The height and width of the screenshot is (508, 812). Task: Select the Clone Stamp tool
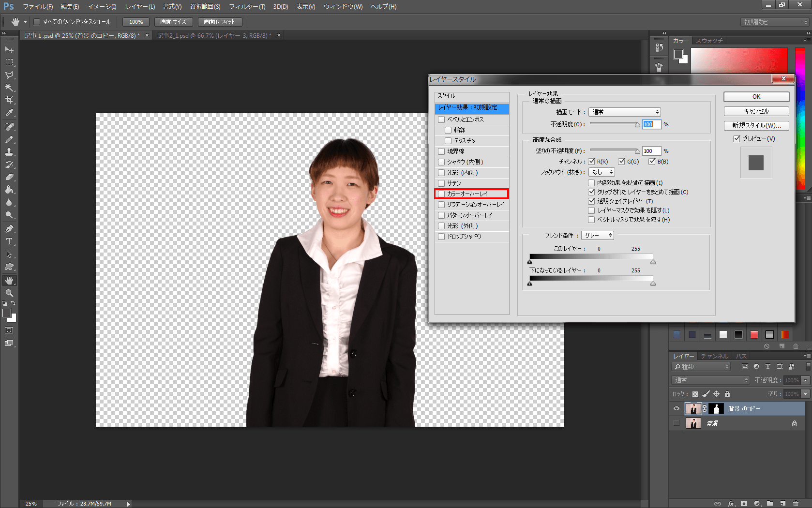pos(9,152)
